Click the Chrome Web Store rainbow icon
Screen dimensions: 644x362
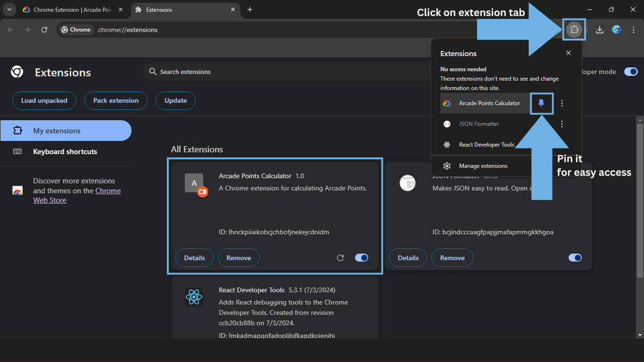pyautogui.click(x=17, y=190)
